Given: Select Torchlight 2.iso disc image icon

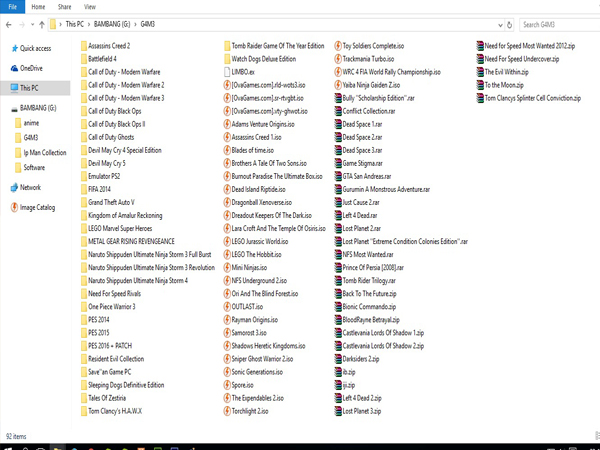Looking at the screenshot, I should click(x=227, y=411).
